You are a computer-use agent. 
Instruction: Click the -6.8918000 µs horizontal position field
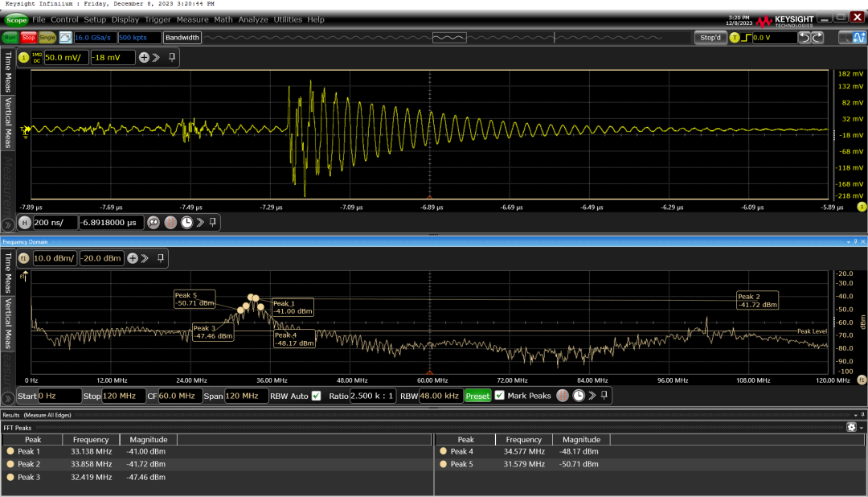[111, 223]
